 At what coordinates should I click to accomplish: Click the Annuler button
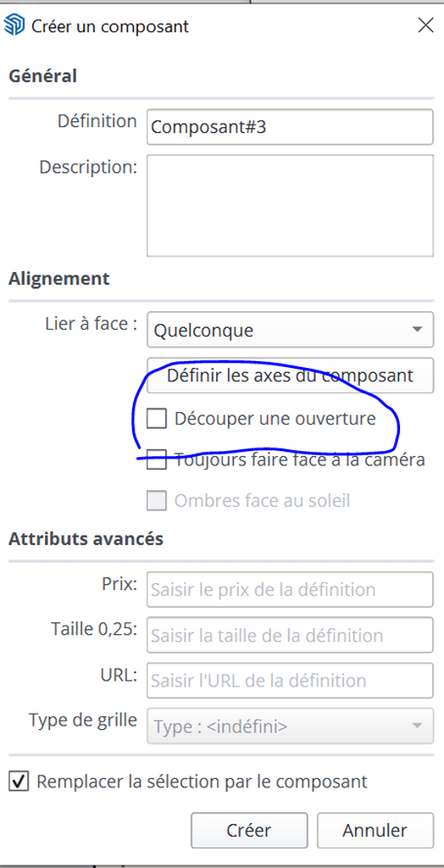(375, 831)
